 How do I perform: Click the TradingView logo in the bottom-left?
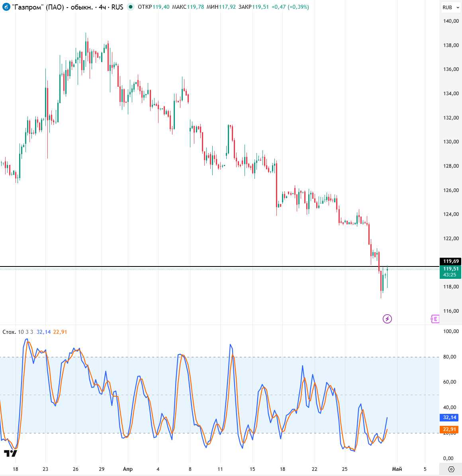pos(10,453)
